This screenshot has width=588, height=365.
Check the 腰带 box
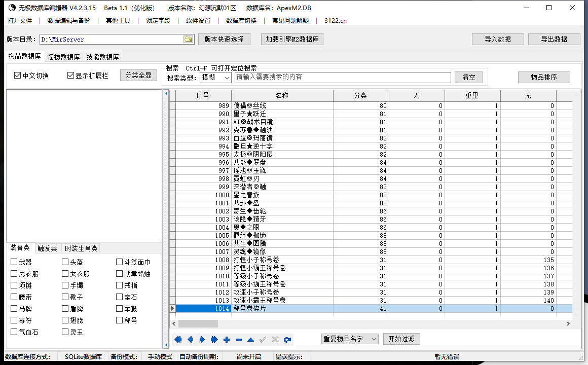pos(14,297)
